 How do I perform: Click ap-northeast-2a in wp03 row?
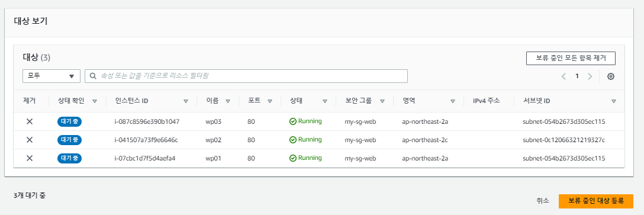pyautogui.click(x=425, y=121)
